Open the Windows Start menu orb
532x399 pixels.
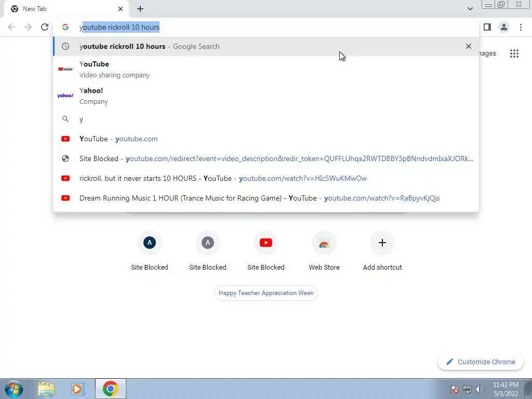[14, 389]
